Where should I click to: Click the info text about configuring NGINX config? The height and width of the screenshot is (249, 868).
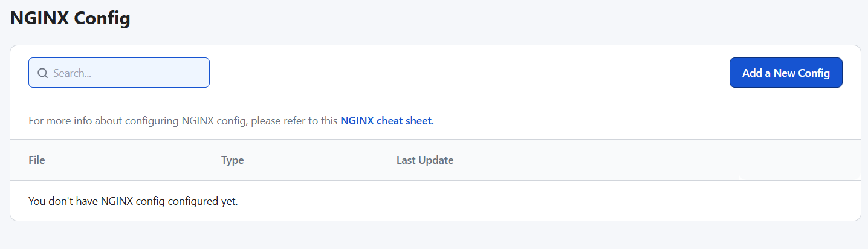(x=183, y=120)
